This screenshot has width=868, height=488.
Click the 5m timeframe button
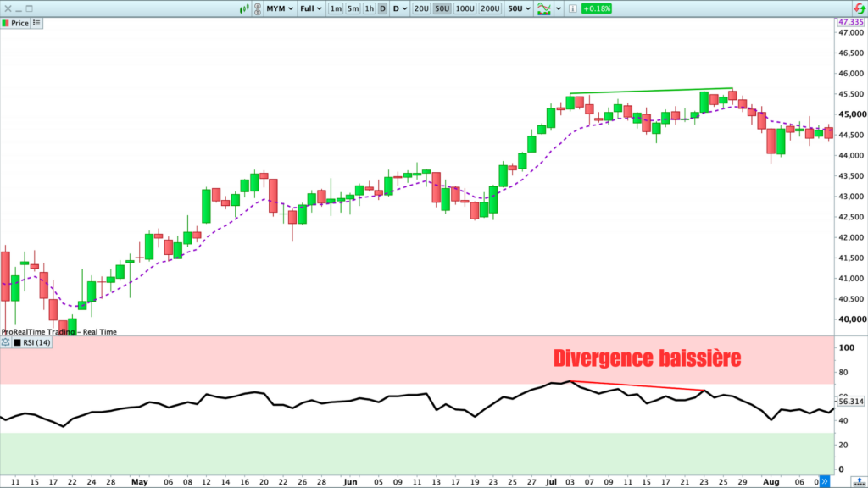(353, 8)
